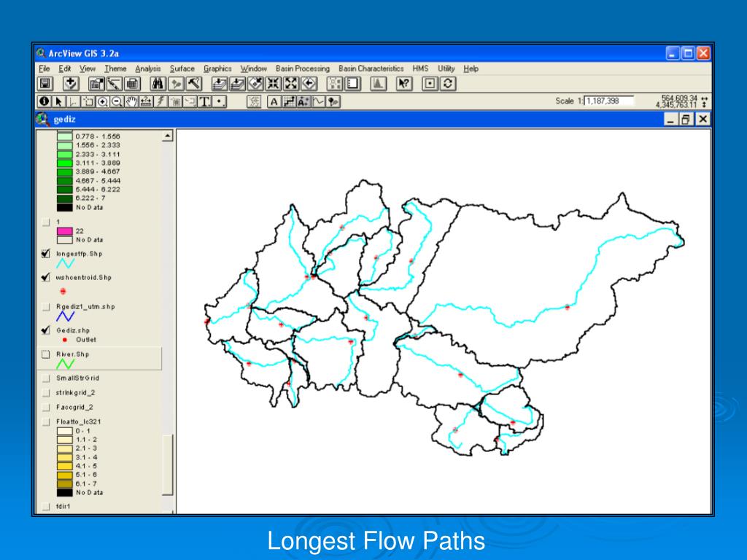Image resolution: width=747 pixels, height=560 pixels.
Task: Click the letter A toolbar button
Action: [274, 101]
